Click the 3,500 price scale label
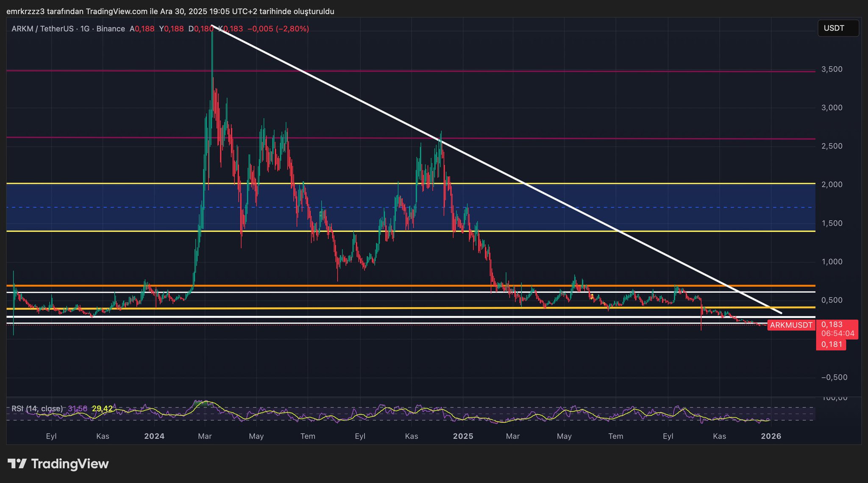Screen dimensions: 868x483 click(x=832, y=69)
